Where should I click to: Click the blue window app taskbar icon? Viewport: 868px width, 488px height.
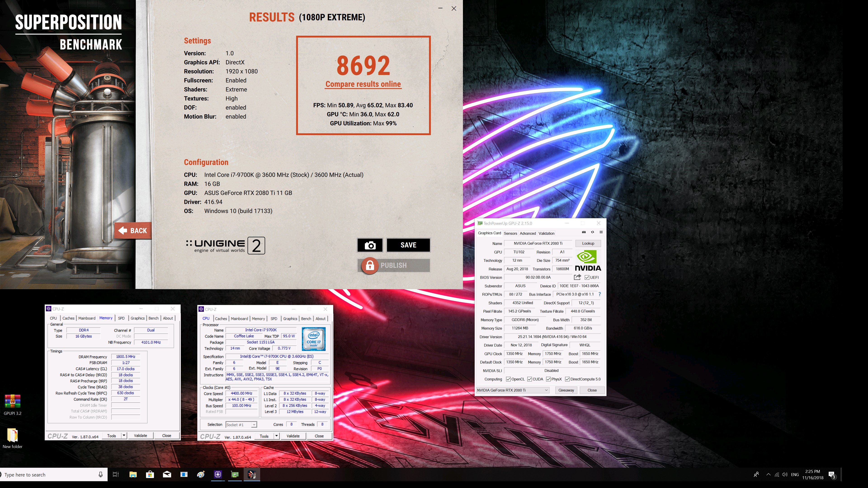pos(184,474)
